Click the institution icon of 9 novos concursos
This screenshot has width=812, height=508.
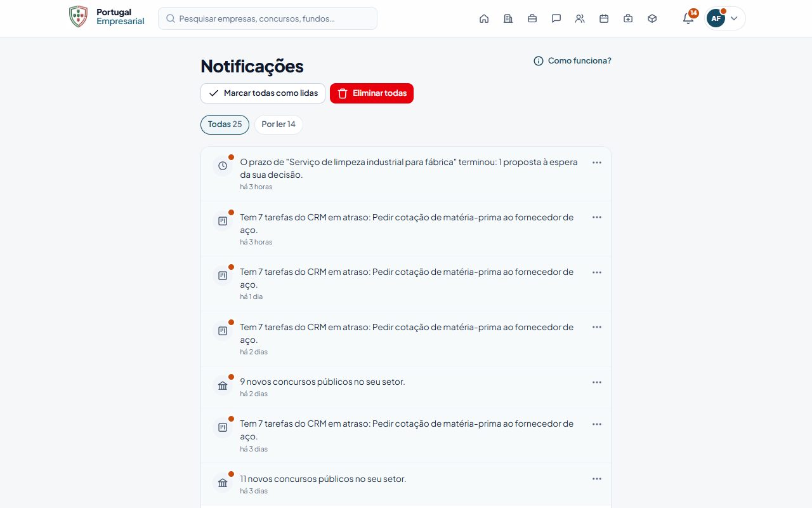point(223,385)
